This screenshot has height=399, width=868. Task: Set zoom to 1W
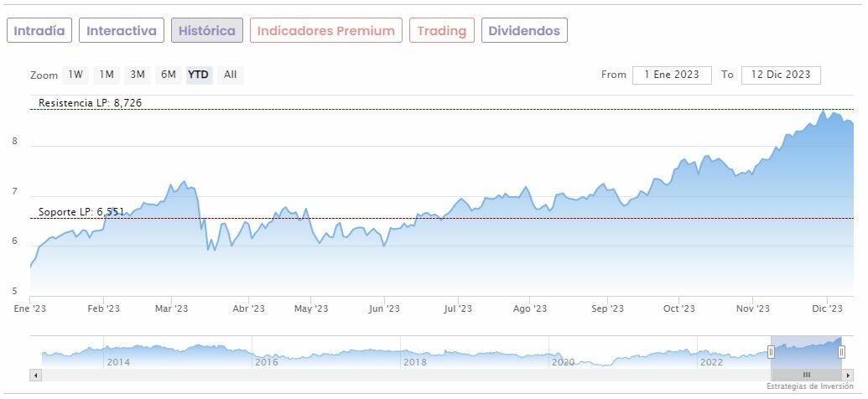[75, 75]
